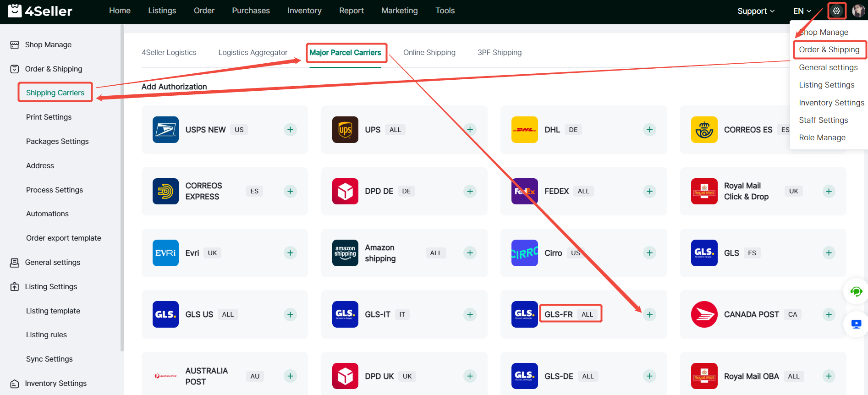Add Amazon shipping authorization plus
Screen dimensions: 868x395
(470, 253)
